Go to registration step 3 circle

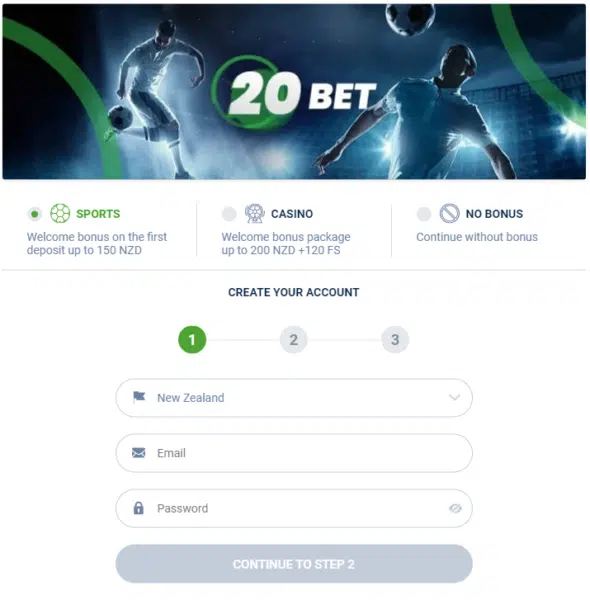pyautogui.click(x=395, y=339)
